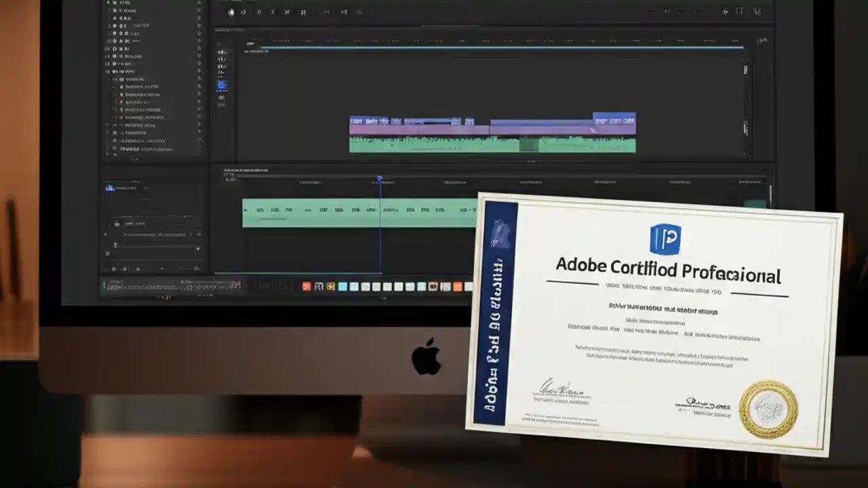Click the yellow warning icon in the status bar

pos(331,286)
